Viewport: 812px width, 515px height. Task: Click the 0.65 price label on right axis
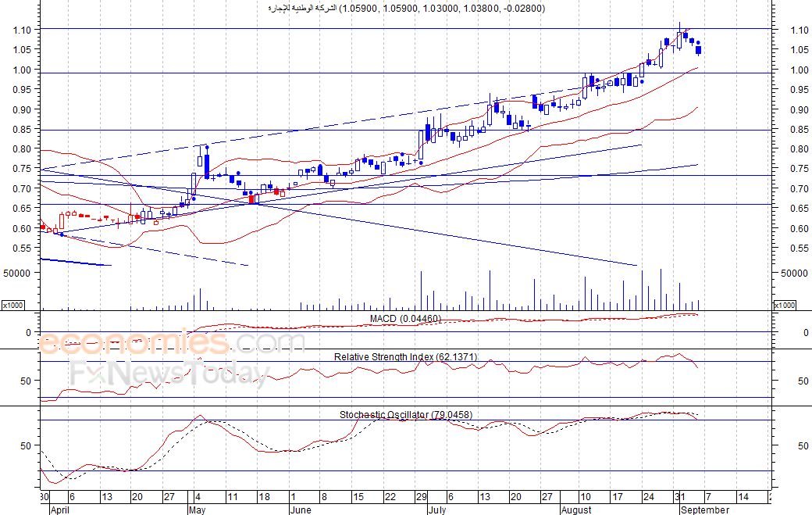[x=800, y=209]
